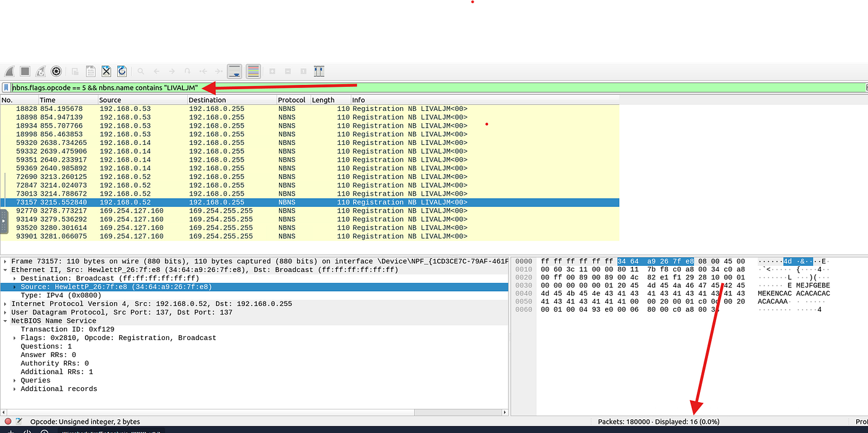Expand User Datagram Protocol node
This screenshot has width=868, height=433.
5,313
